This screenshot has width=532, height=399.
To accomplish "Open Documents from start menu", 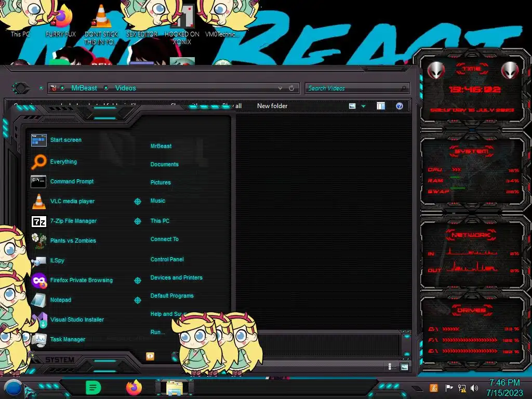I will (x=165, y=164).
